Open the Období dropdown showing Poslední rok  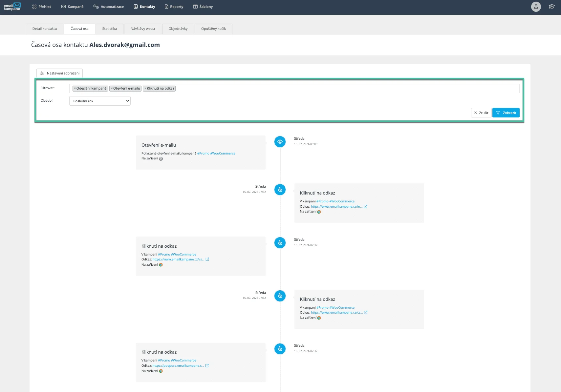pos(100,101)
